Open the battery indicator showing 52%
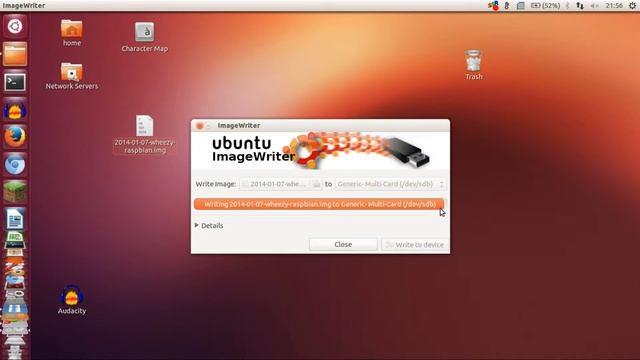This screenshot has height=360, width=640. click(545, 6)
